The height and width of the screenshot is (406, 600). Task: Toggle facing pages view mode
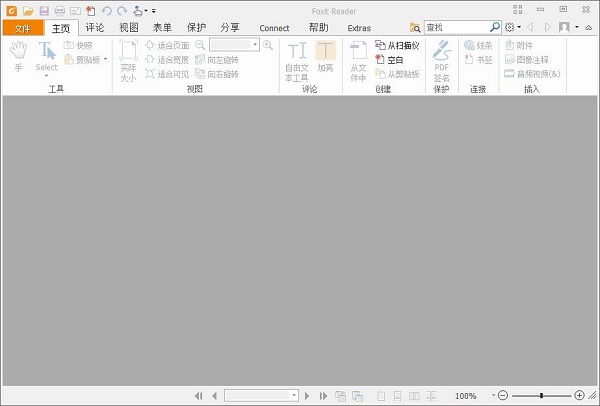(414, 396)
